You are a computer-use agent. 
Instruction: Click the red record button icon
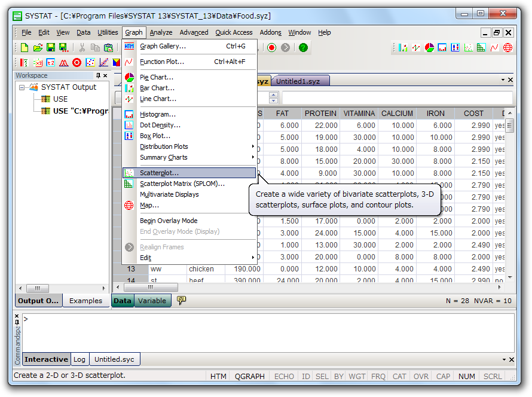click(271, 47)
